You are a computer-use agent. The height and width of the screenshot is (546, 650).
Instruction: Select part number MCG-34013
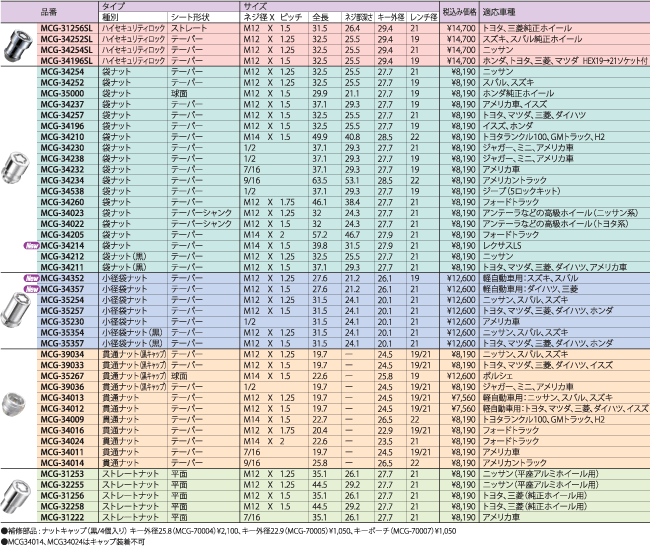(62, 398)
